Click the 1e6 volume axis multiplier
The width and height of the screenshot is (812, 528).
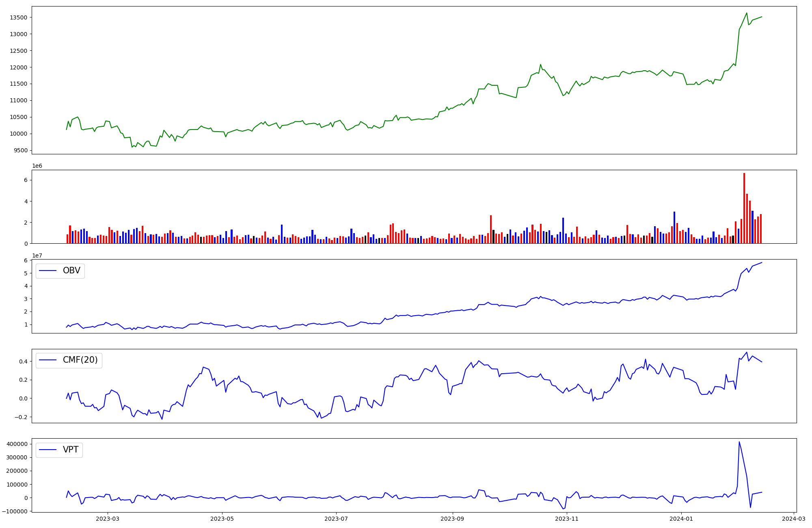37,166
